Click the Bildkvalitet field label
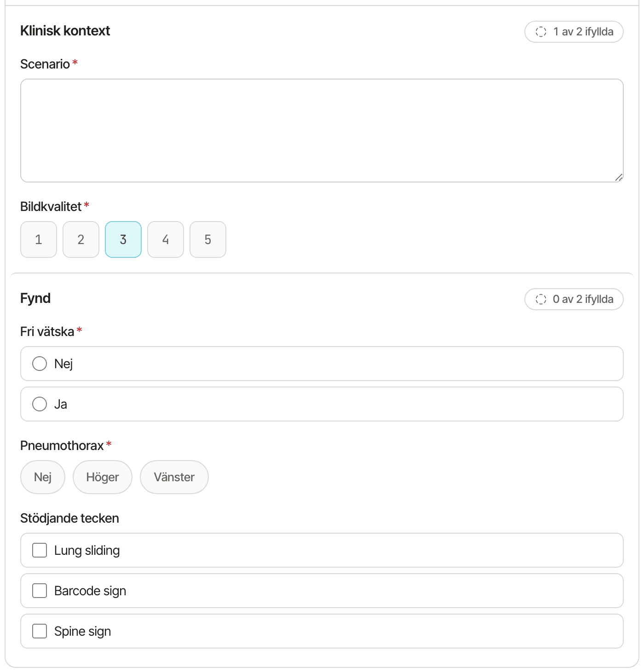This screenshot has height=672, width=644. tap(51, 206)
